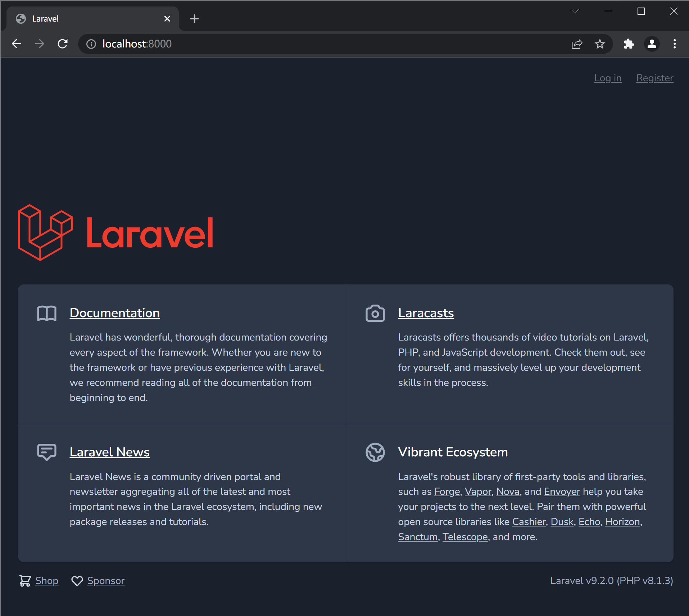Open the Laravel News link

tap(110, 452)
